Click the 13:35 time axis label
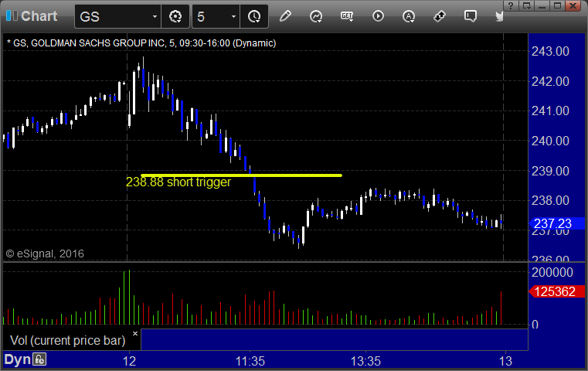The width and height of the screenshot is (588, 371). click(x=365, y=361)
